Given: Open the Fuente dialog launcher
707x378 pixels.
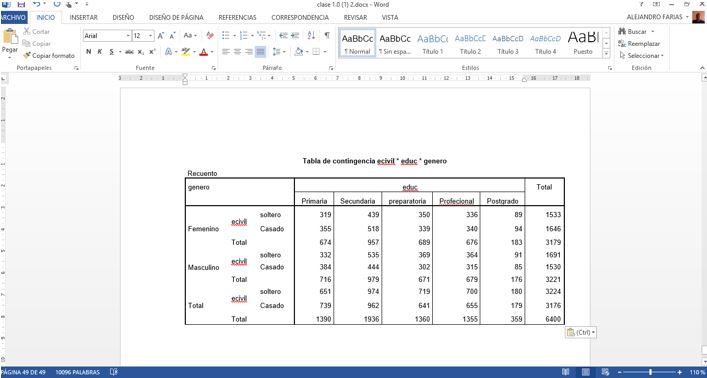Looking at the screenshot, I should tap(214, 68).
